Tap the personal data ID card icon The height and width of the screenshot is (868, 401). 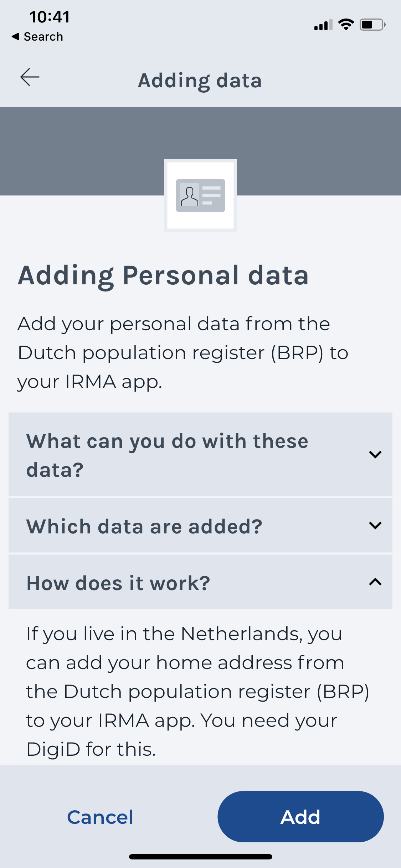click(x=200, y=195)
